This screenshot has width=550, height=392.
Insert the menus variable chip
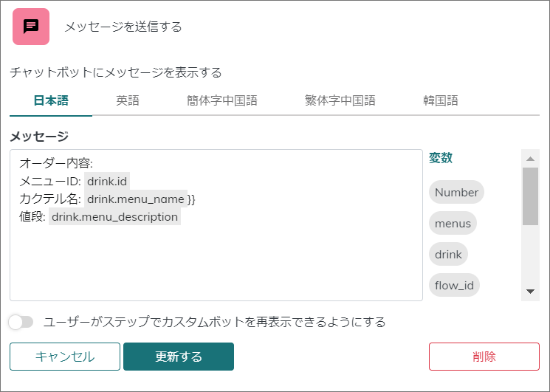453,223
